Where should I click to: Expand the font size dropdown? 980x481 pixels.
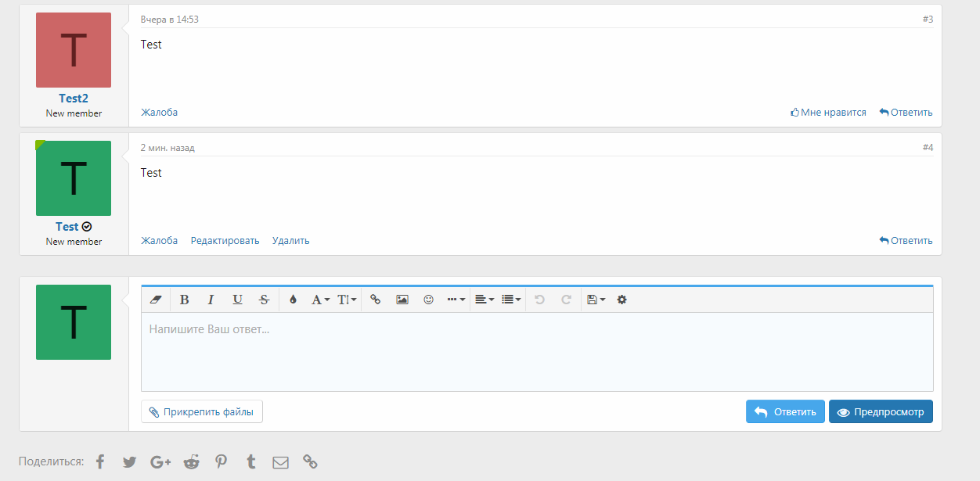[x=347, y=300]
